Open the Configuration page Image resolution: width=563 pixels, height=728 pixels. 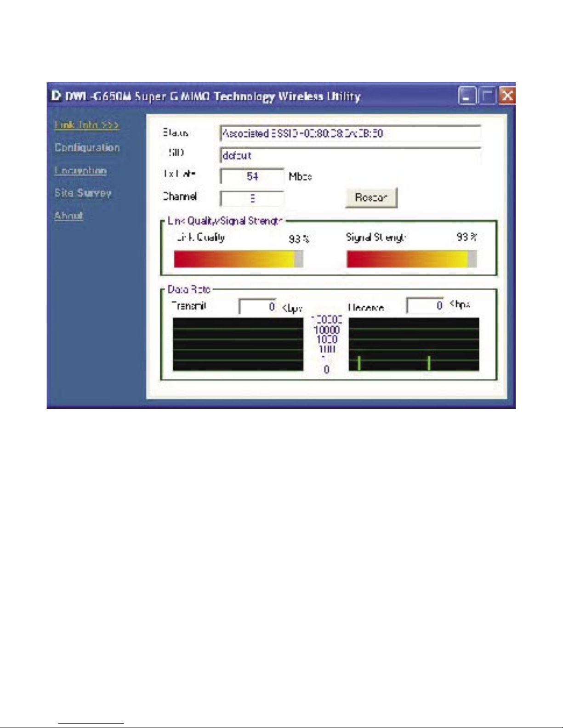(87, 147)
